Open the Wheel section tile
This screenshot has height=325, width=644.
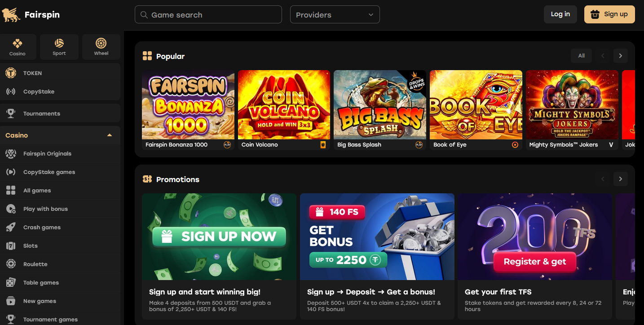coord(101,47)
